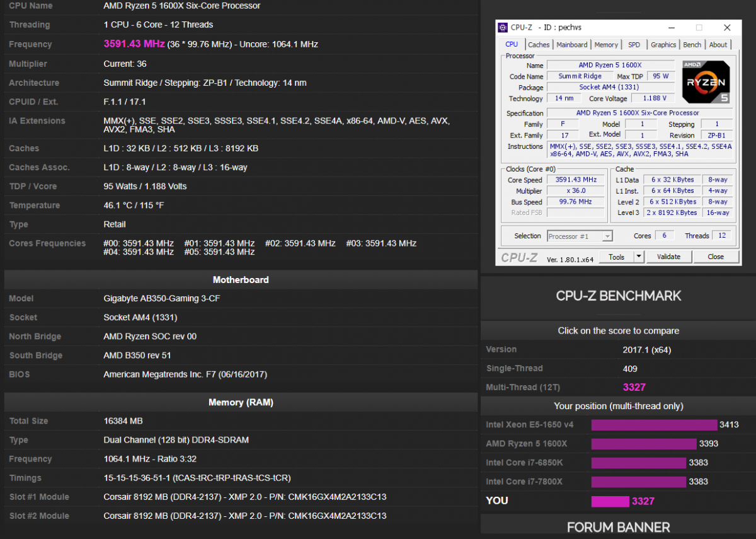756x539 pixels.
Task: Click the BIOS American Megatrends value
Action: [185, 374]
